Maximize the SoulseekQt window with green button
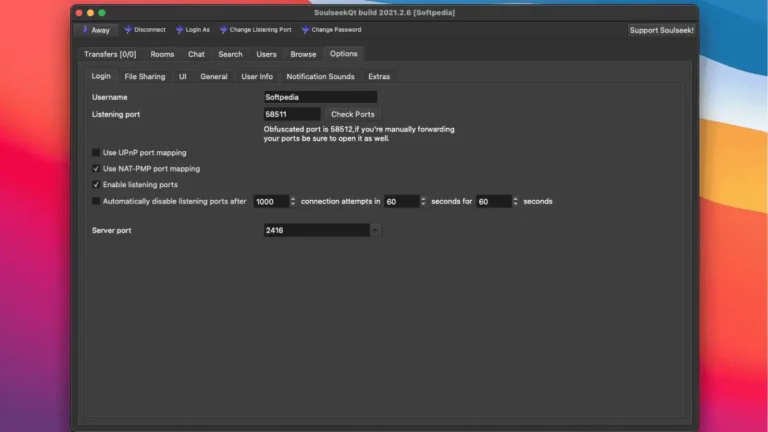 pyautogui.click(x=102, y=13)
